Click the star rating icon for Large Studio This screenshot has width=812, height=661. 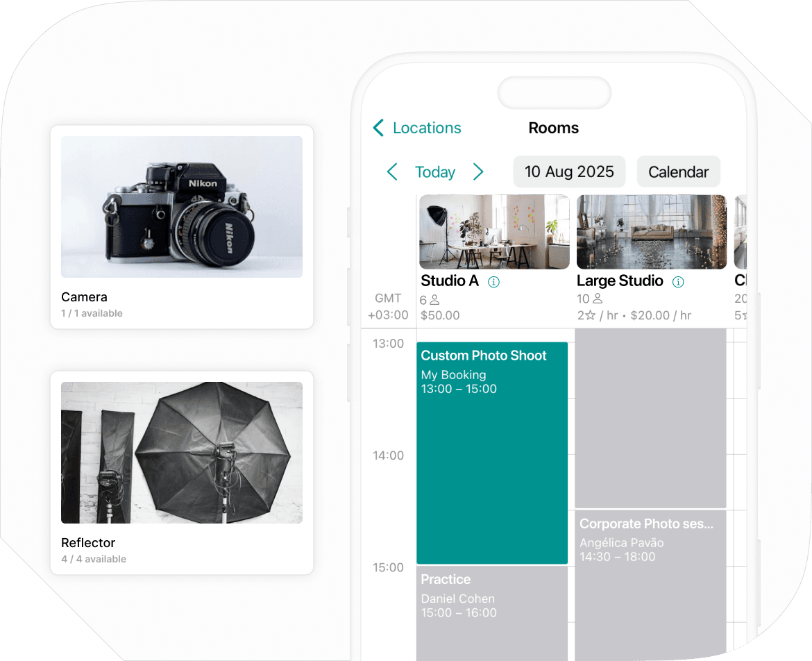[x=589, y=315]
